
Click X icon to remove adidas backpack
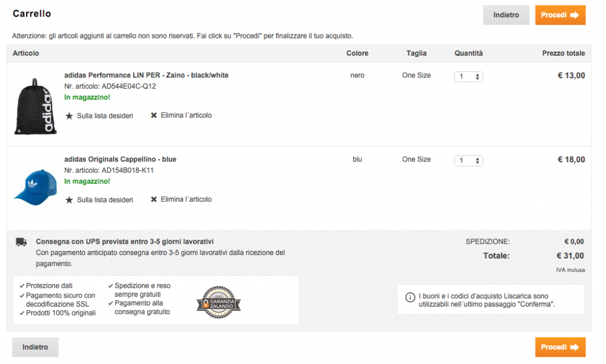pyautogui.click(x=154, y=115)
